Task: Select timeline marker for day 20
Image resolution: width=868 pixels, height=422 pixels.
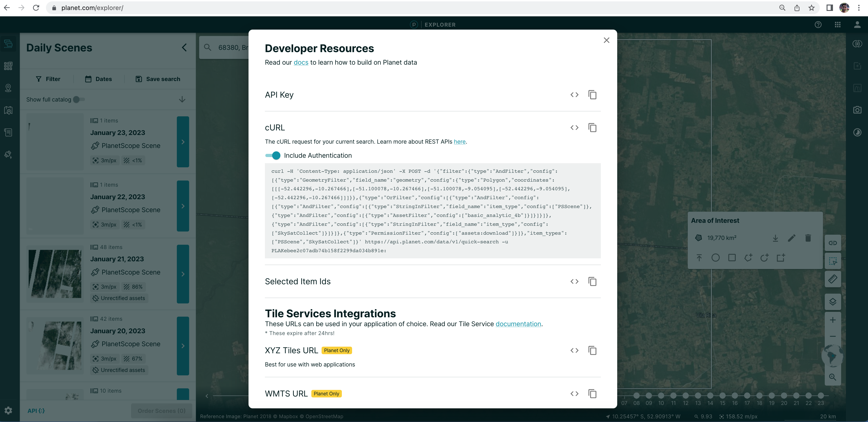Action: (784, 395)
